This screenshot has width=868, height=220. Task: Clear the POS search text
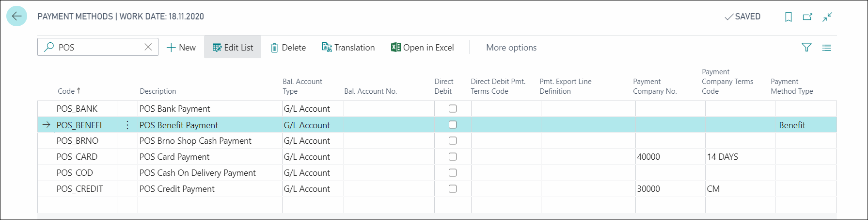click(x=148, y=47)
